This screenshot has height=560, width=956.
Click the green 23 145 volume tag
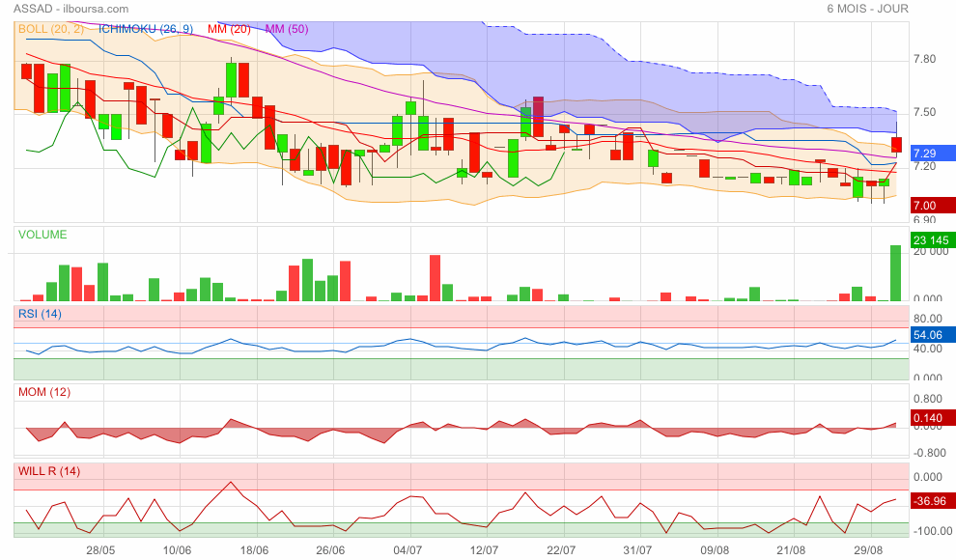point(933,240)
